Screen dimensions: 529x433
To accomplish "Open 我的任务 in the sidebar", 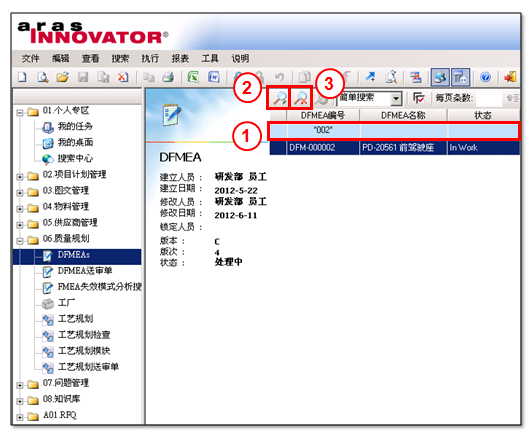I will point(75,126).
